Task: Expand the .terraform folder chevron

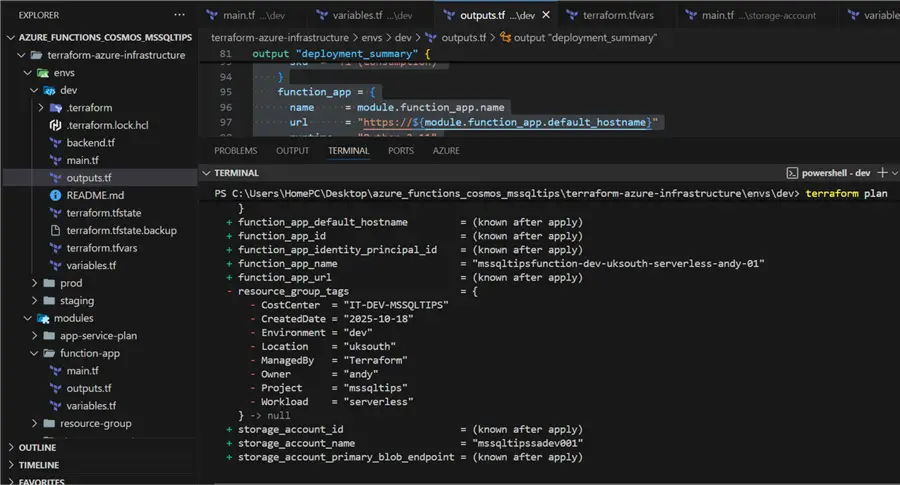Action: click(40, 107)
